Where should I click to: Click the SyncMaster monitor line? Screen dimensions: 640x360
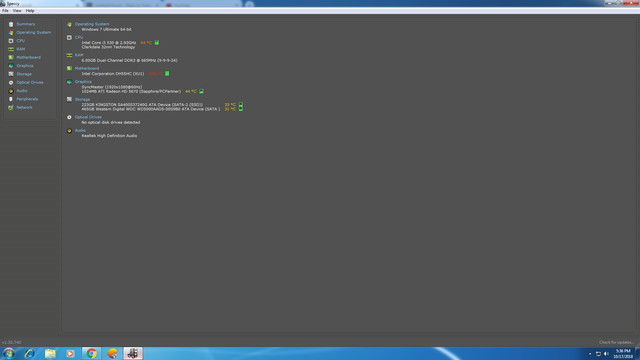click(112, 87)
